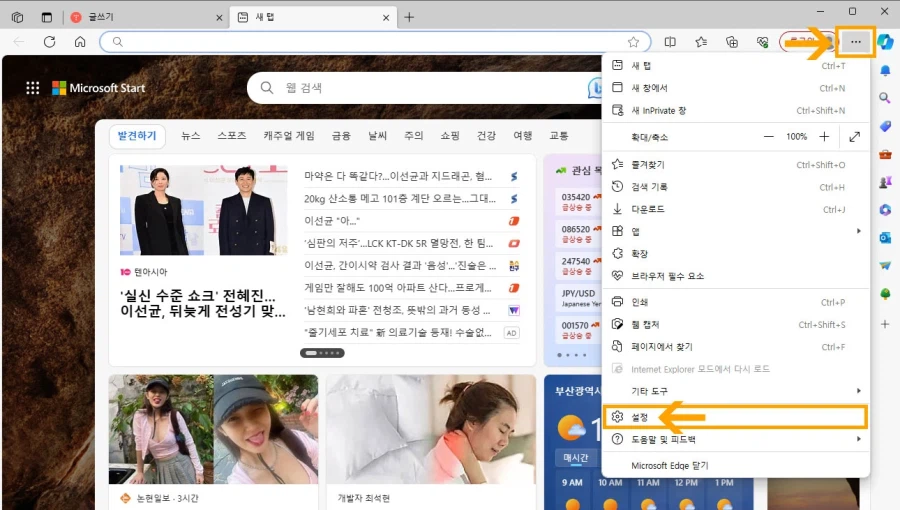900x510 pixels.
Task: Choose 인쇄 from the menu
Action: tap(735, 302)
